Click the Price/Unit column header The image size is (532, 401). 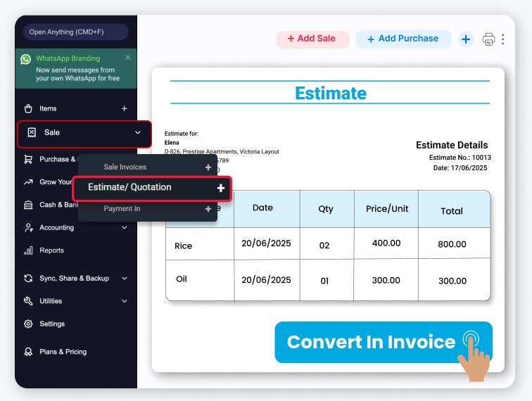point(387,209)
